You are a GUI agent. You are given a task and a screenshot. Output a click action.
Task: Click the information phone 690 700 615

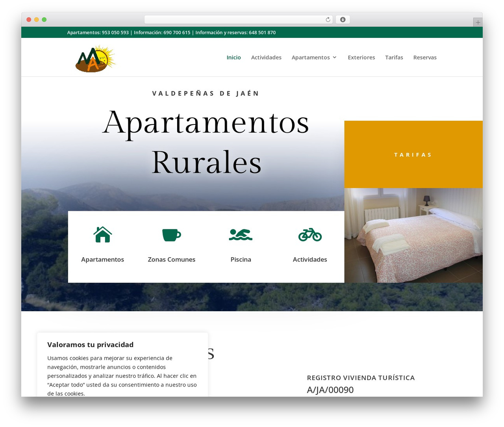177,33
